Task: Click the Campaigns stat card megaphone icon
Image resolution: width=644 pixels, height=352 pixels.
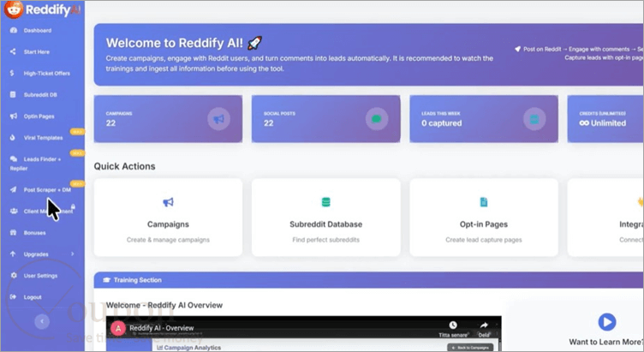Action: click(x=218, y=119)
